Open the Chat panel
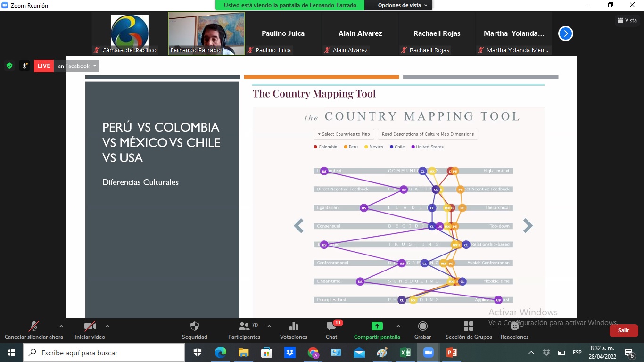This screenshot has height=362, width=644. (331, 330)
